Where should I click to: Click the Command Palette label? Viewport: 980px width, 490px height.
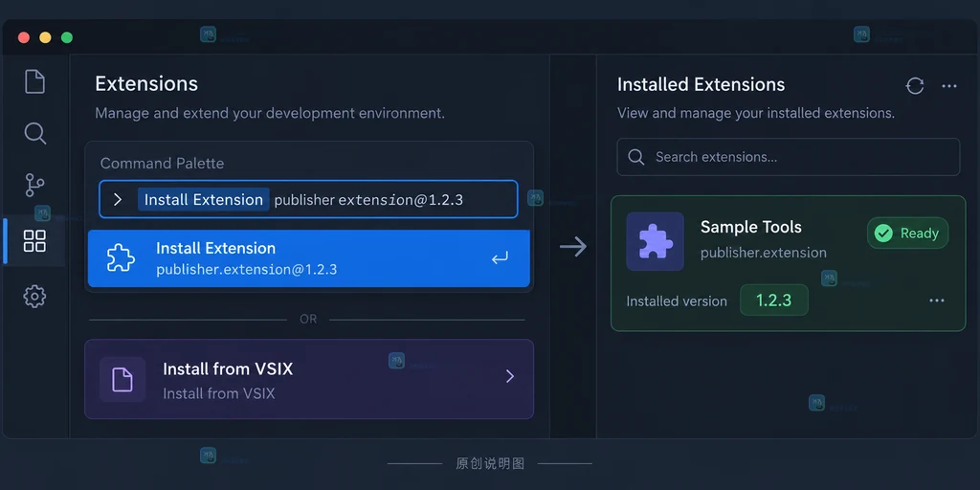pos(162,163)
